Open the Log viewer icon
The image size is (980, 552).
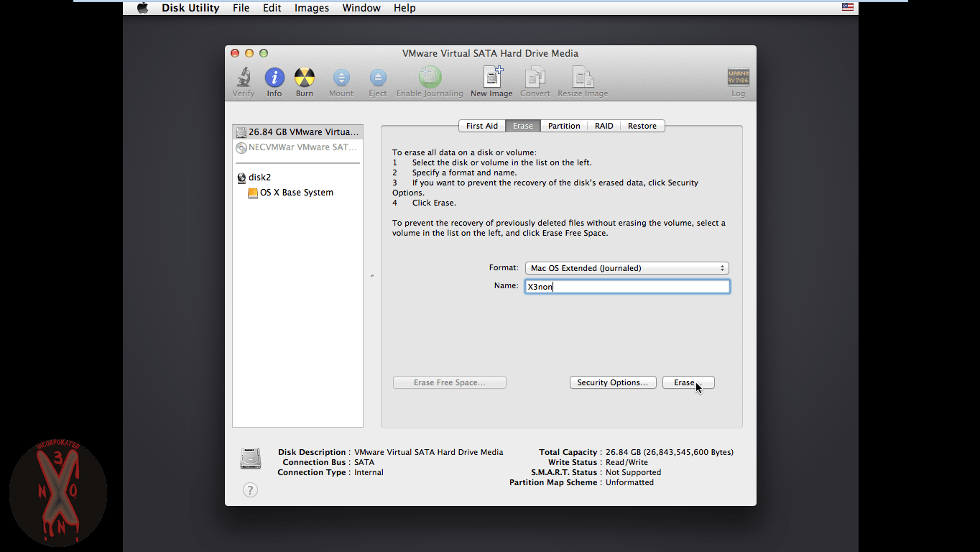pos(738,78)
